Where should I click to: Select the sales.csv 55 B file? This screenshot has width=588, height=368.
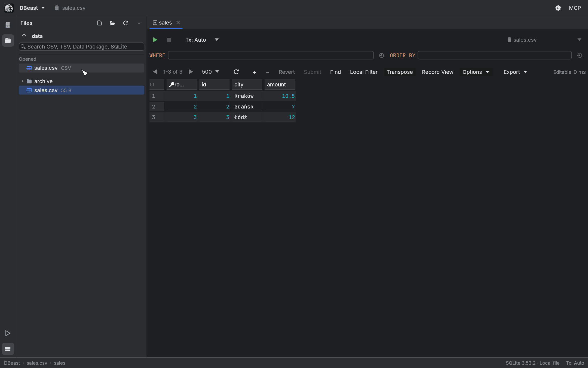point(81,90)
